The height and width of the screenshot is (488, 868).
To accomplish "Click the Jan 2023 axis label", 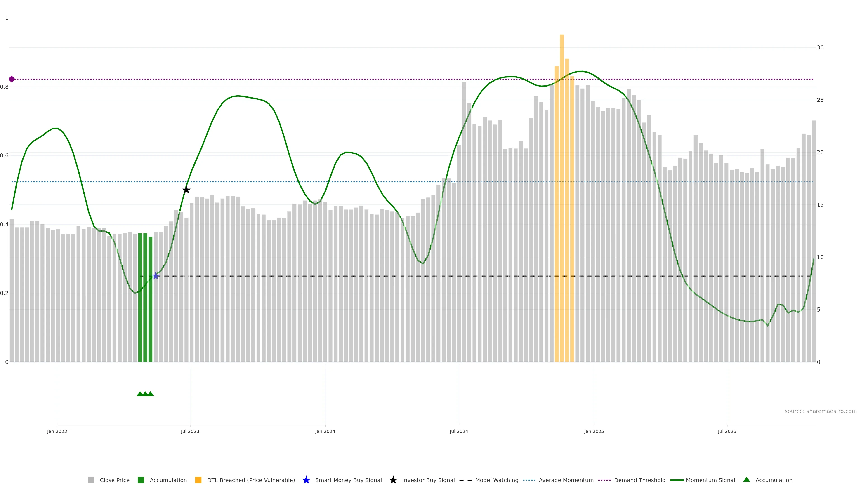I will point(57,431).
